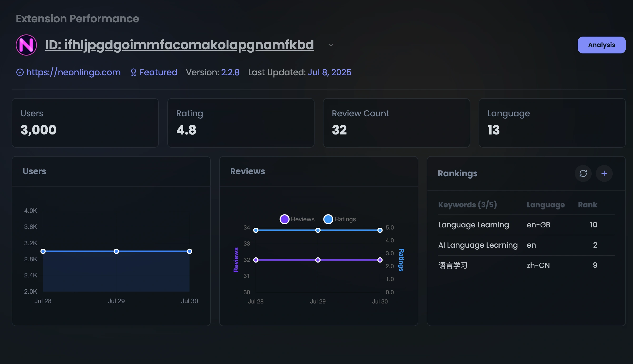Click the verified badge beside neonlingo URL
The height and width of the screenshot is (364, 633).
coord(20,72)
